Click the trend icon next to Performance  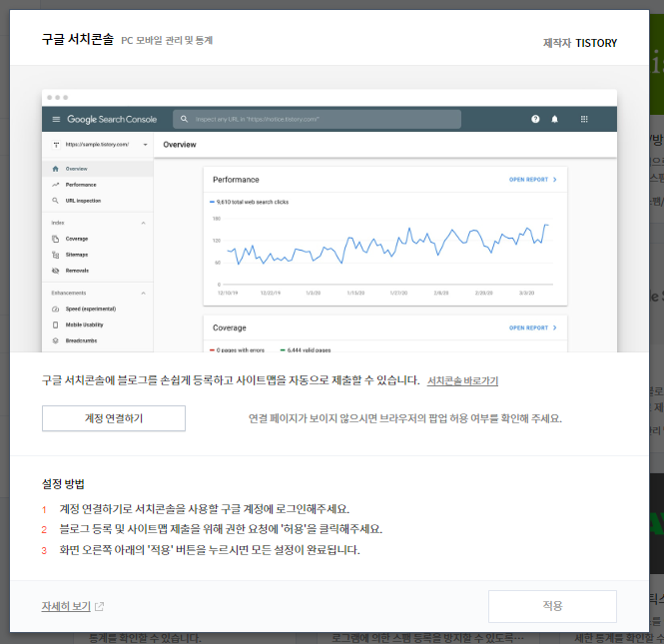point(56,185)
